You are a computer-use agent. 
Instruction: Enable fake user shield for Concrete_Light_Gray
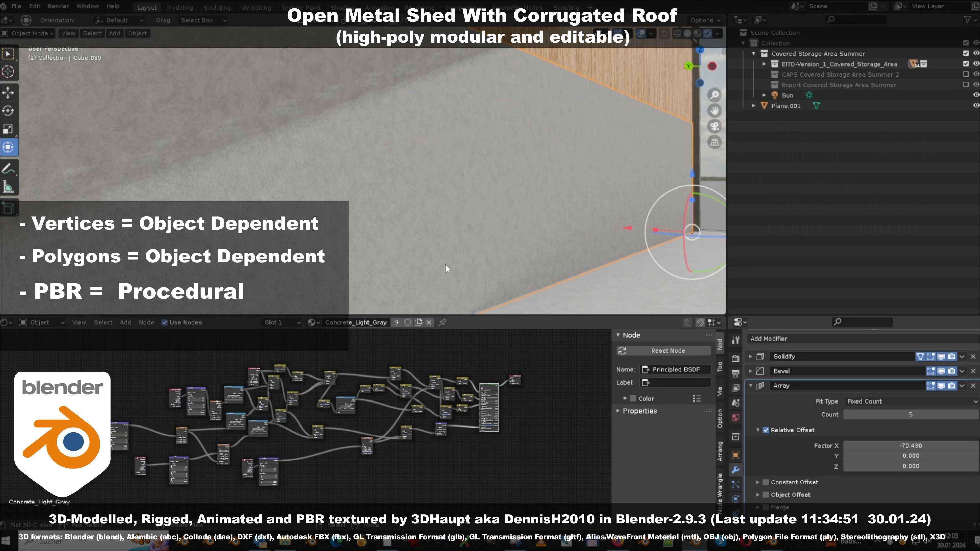coord(408,322)
